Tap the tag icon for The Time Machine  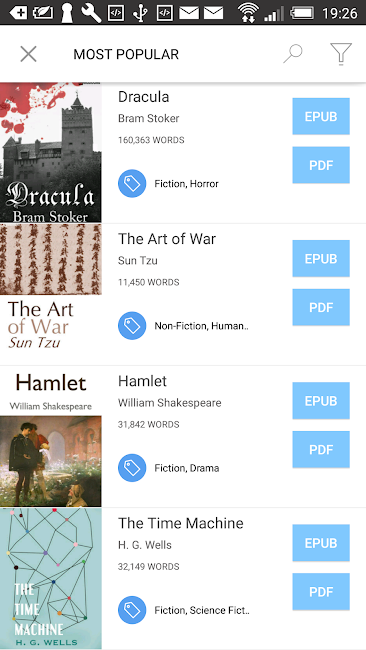pyautogui.click(x=132, y=610)
